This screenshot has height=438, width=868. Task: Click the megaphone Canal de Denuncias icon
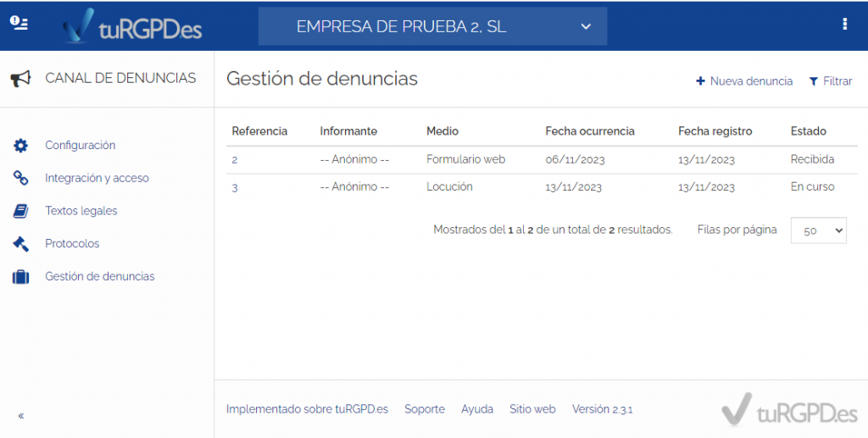20,79
